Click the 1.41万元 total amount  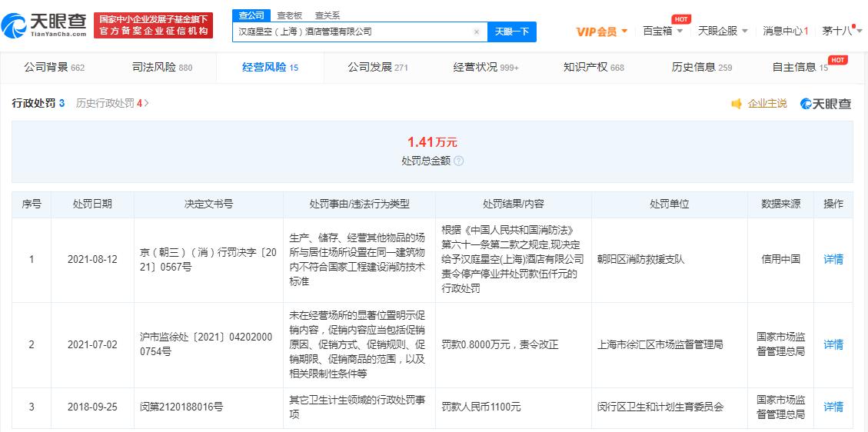(x=432, y=142)
